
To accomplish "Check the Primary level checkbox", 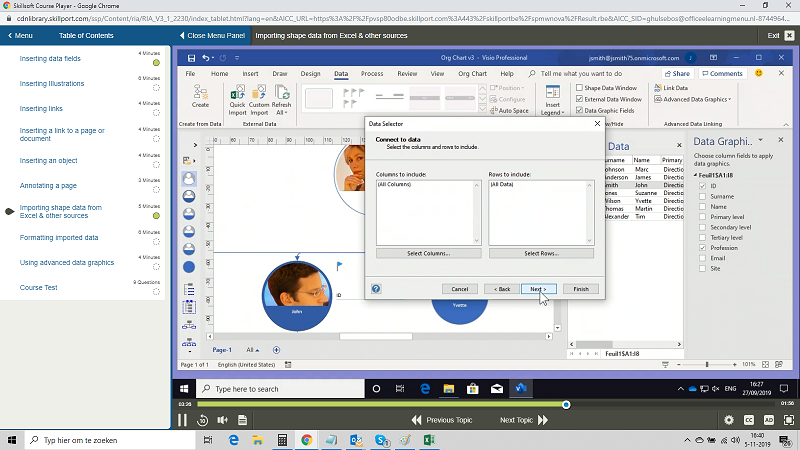I will tap(703, 217).
